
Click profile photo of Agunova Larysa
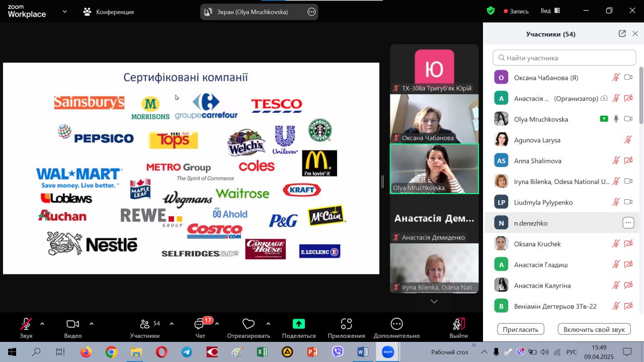pos(501,140)
